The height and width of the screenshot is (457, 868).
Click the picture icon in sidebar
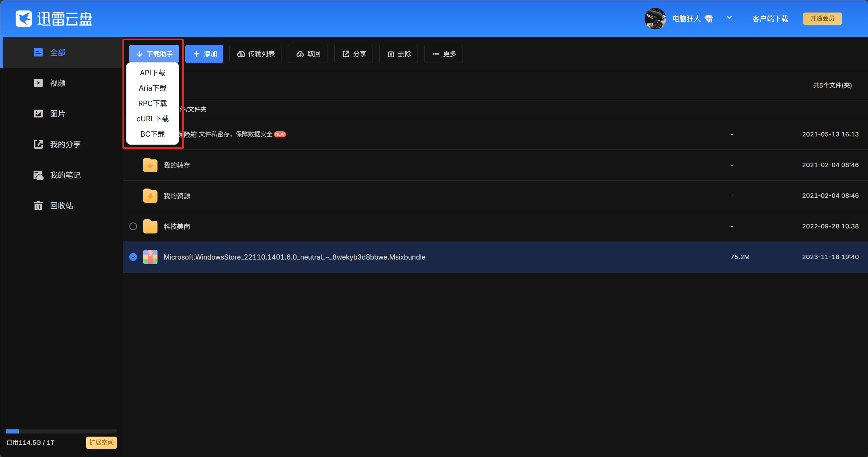(x=38, y=113)
